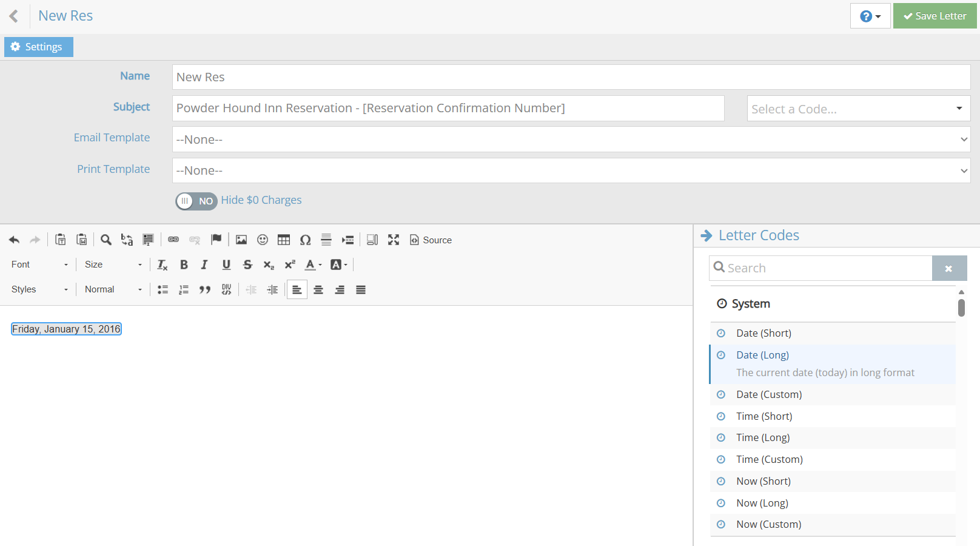
Task: Insert a link with the chain icon
Action: click(x=173, y=240)
